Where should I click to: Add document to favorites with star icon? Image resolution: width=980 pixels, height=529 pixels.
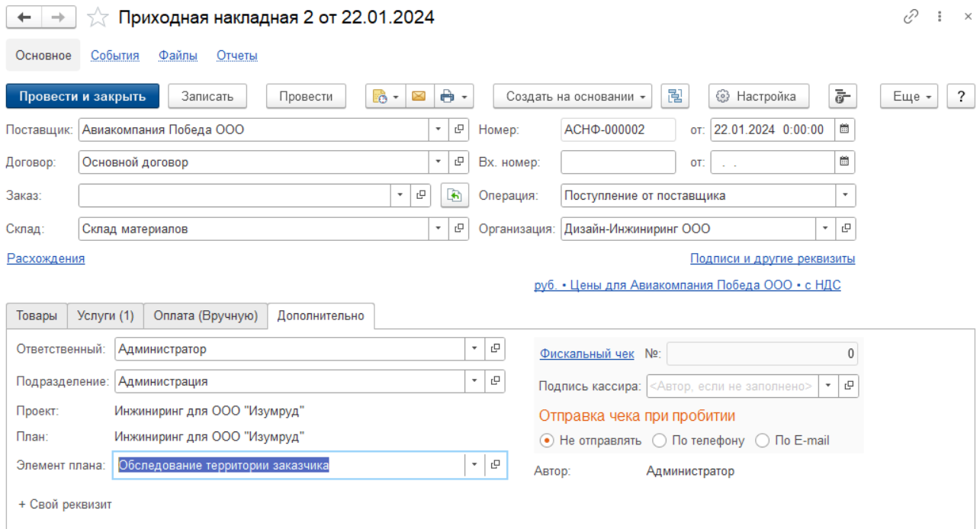pyautogui.click(x=98, y=17)
